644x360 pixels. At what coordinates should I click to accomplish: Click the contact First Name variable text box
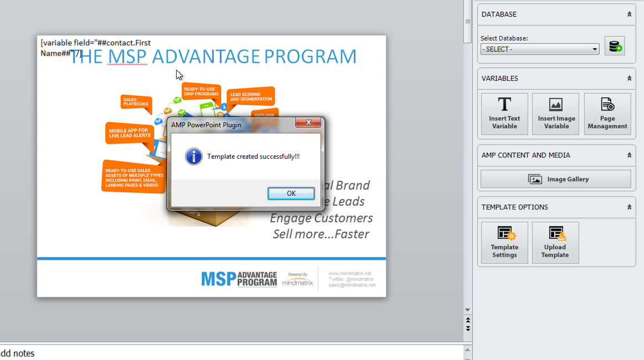[96, 48]
